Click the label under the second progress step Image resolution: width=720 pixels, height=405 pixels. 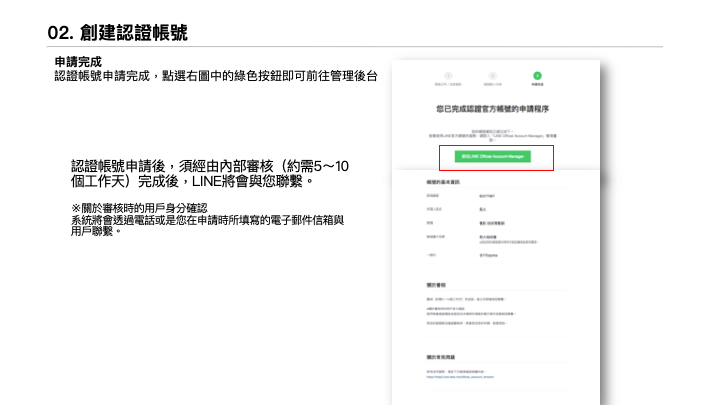490,85
